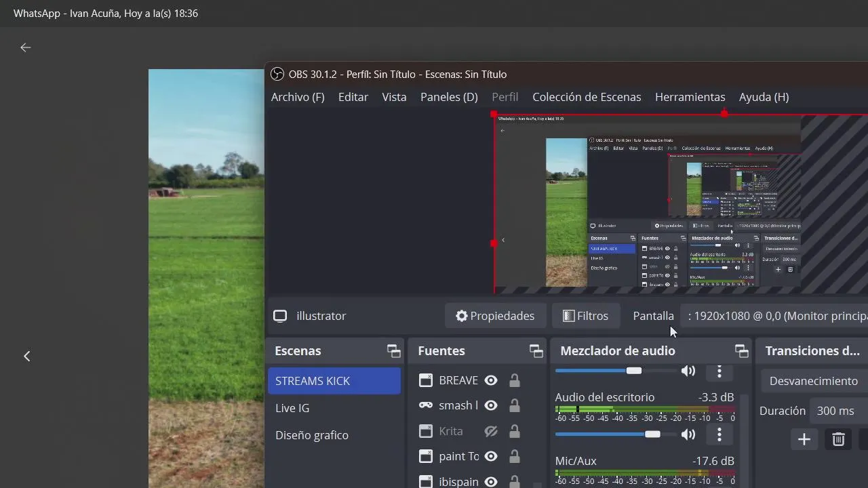The image size is (868, 488).
Task: Click the window icon of Krita source
Action: 425,431
